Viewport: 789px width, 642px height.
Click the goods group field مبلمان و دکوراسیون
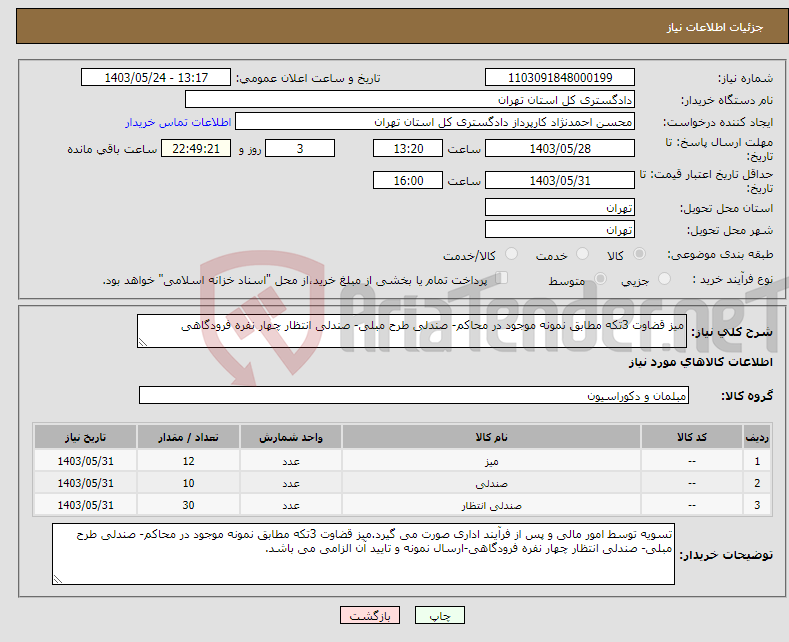[414, 395]
